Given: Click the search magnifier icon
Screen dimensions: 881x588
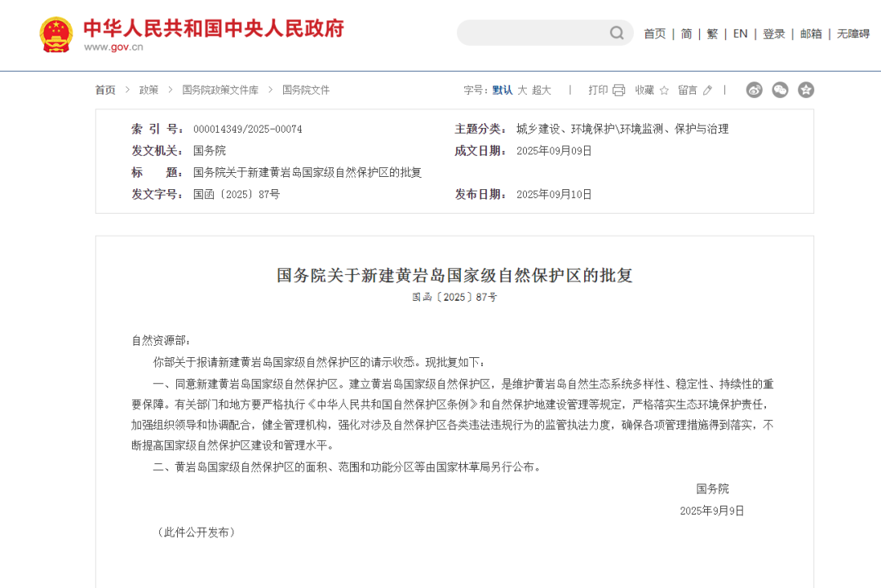Looking at the screenshot, I should 617,33.
